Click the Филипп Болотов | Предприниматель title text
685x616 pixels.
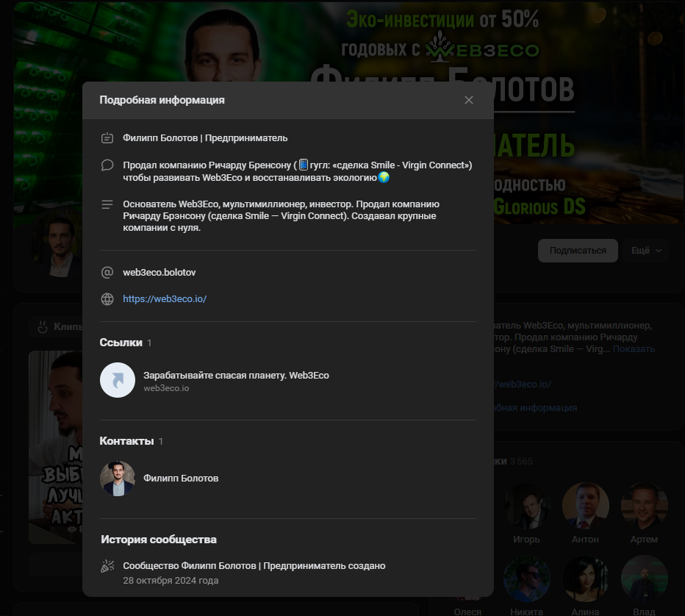pyautogui.click(x=205, y=138)
